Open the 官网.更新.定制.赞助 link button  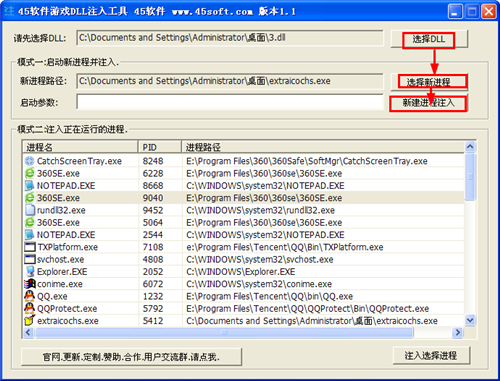[131, 357]
